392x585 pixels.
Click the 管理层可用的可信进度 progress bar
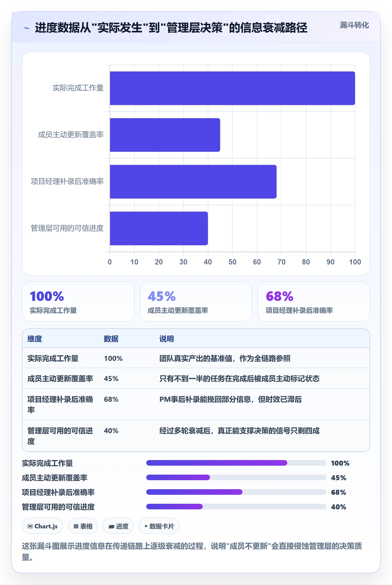point(236,507)
